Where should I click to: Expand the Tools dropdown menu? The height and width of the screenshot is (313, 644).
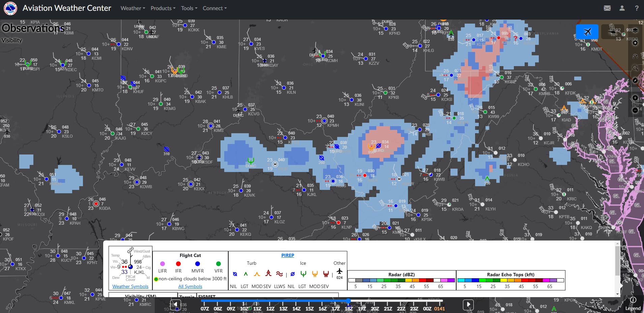(189, 8)
